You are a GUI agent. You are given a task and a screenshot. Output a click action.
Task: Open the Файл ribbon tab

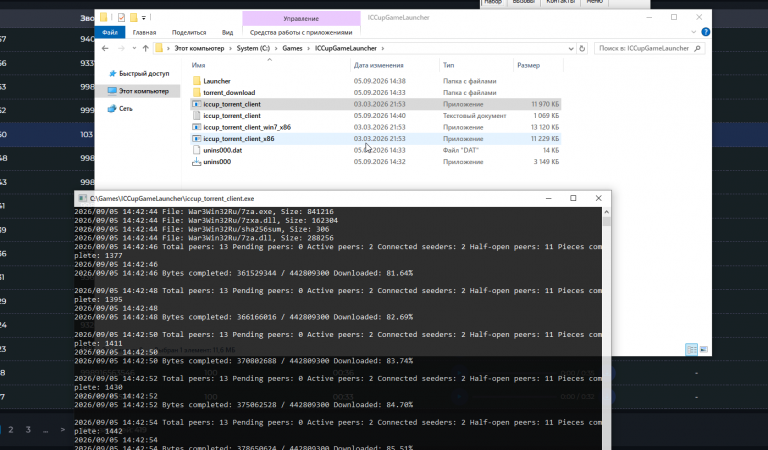tap(110, 32)
